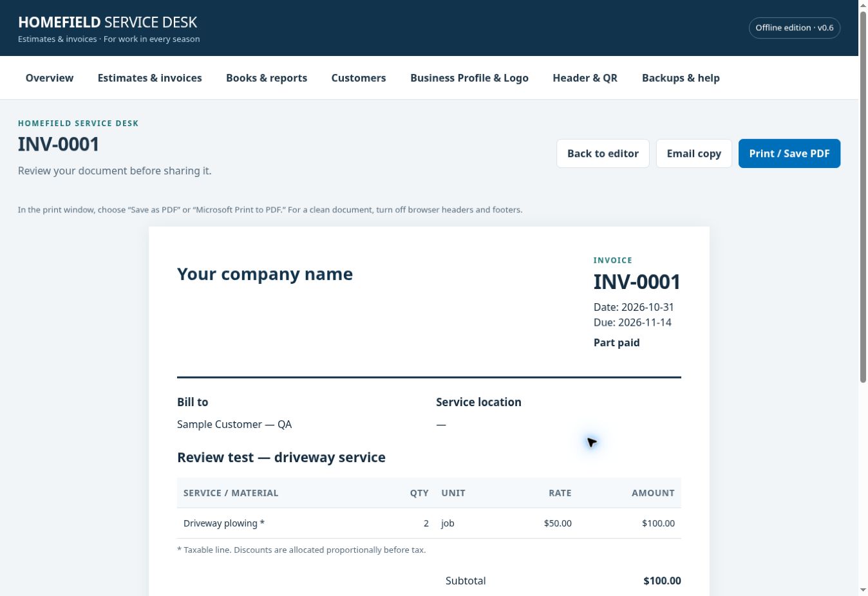This screenshot has height=596, width=868.
Task: Click the Offline edition v0.6 badge
Action: [795, 28]
